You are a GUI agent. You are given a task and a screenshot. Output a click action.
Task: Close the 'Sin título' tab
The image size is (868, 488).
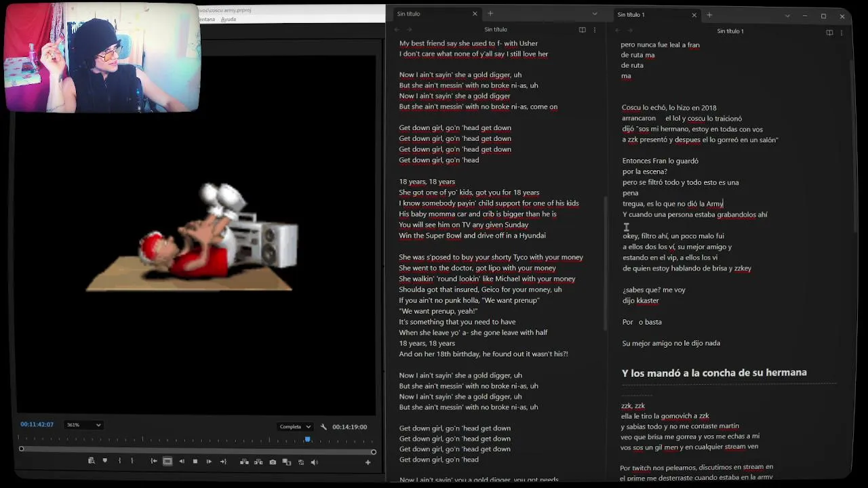click(x=475, y=14)
